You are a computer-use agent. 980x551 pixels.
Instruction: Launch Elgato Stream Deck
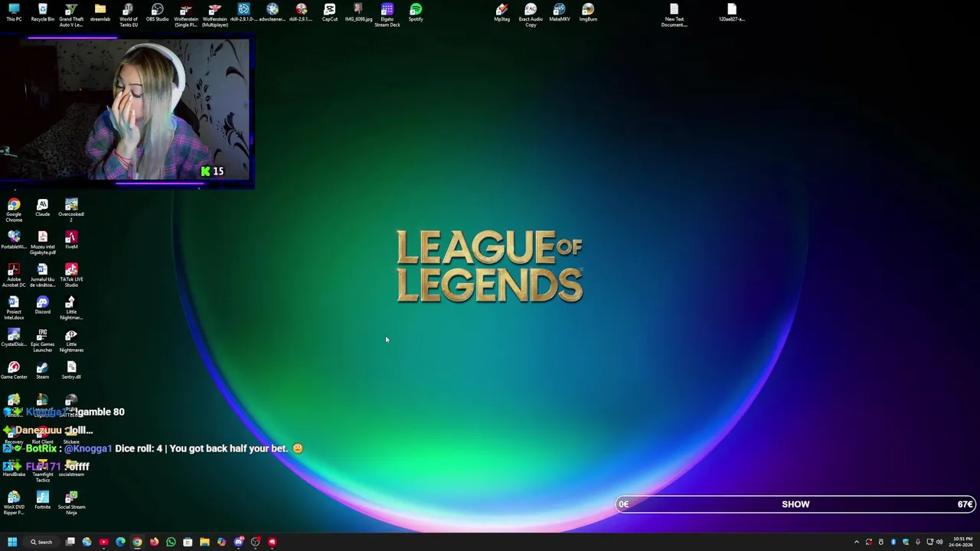[387, 15]
